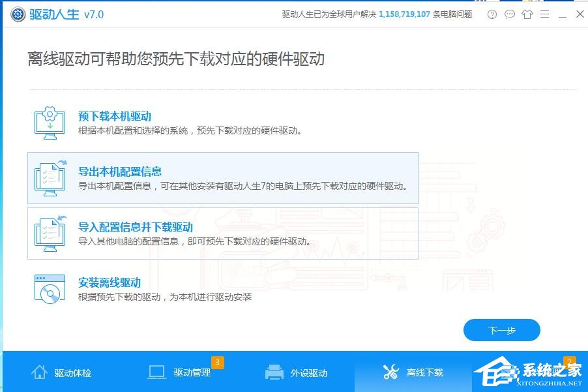Screen dimensions: 588x392
Task: Click the 驱动体检 home icon
Action: coord(39,372)
